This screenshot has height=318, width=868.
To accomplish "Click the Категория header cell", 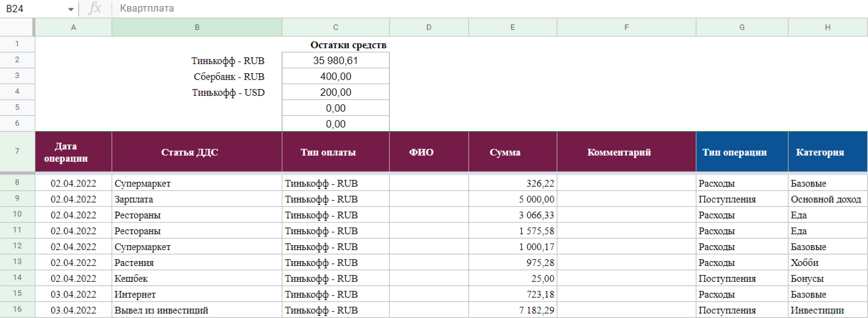I will coord(827,152).
